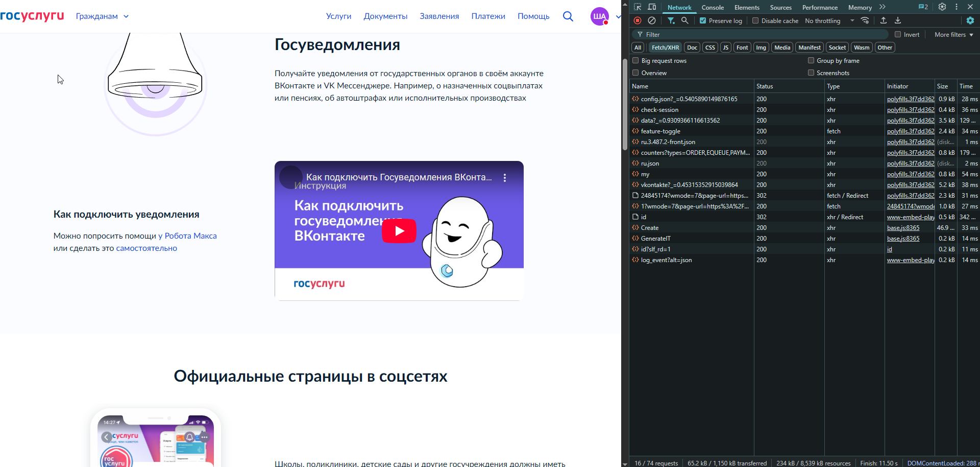Enable Group by frame
980x467 pixels.
point(811,60)
